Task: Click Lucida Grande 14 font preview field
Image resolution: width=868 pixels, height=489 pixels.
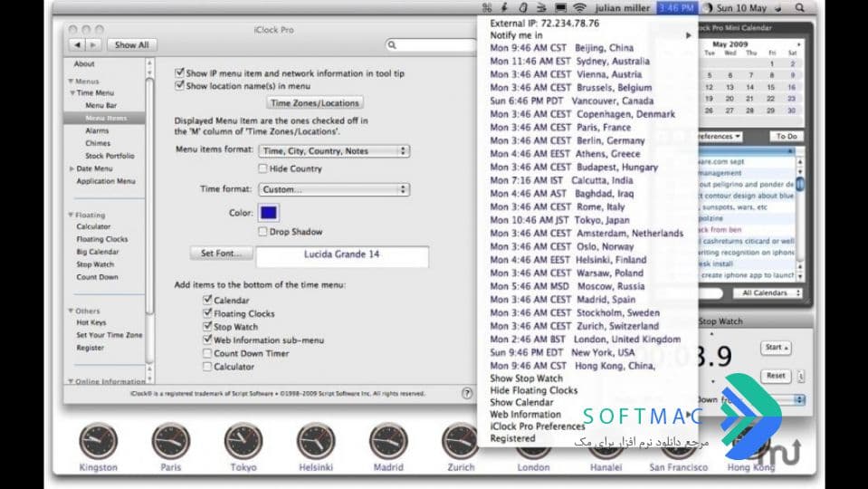Action: pos(342,256)
